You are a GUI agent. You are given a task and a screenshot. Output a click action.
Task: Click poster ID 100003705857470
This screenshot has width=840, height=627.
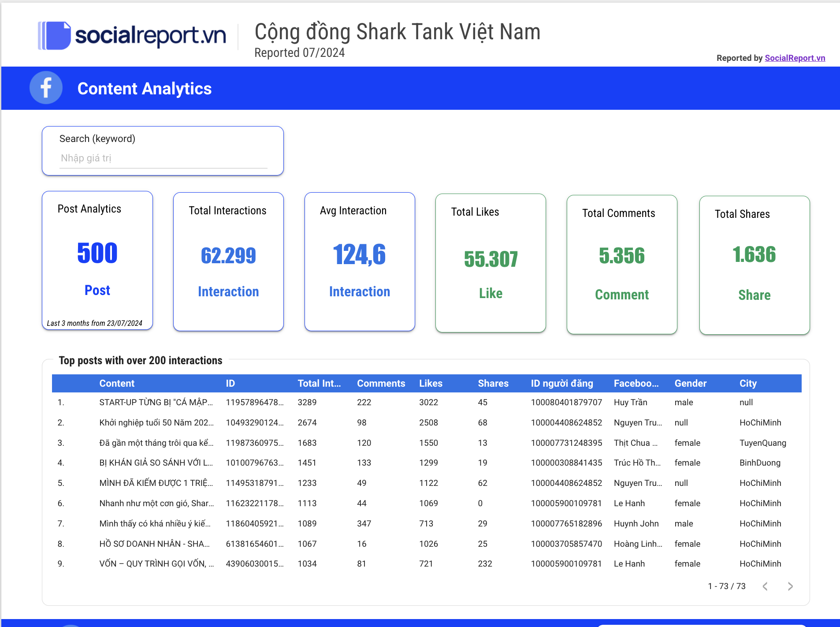tap(566, 544)
